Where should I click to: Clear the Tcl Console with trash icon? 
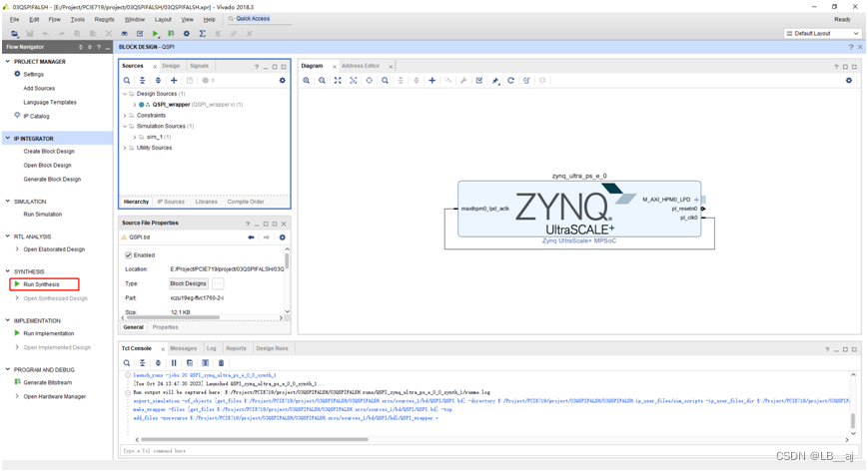(221, 363)
